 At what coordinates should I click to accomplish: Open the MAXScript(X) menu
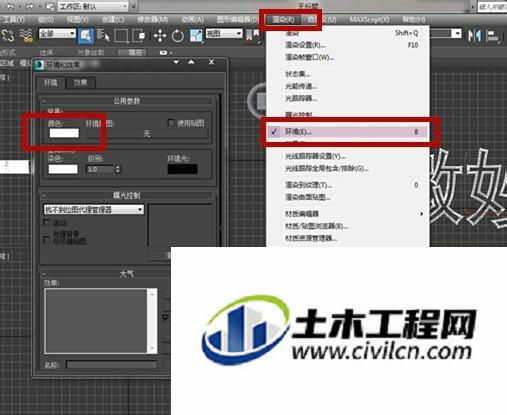coord(369,20)
